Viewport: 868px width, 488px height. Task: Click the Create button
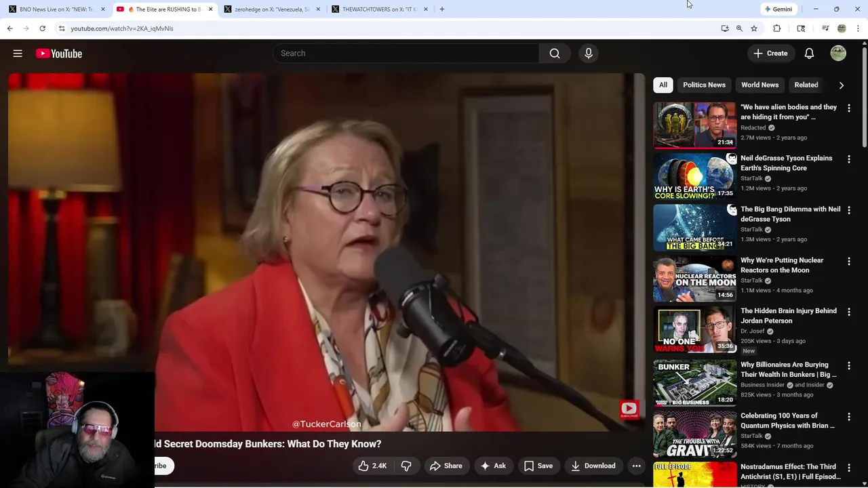[x=771, y=54]
